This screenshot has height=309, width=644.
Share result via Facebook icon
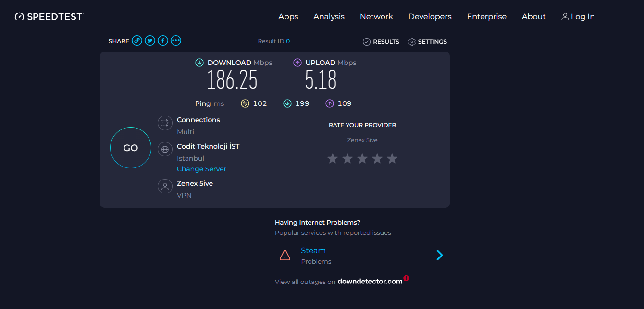(x=163, y=41)
